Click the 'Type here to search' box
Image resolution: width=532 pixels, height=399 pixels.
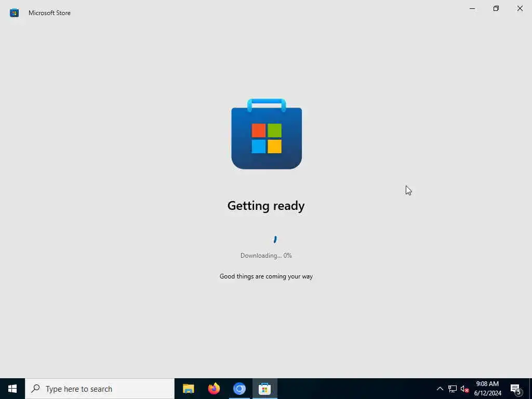100,389
